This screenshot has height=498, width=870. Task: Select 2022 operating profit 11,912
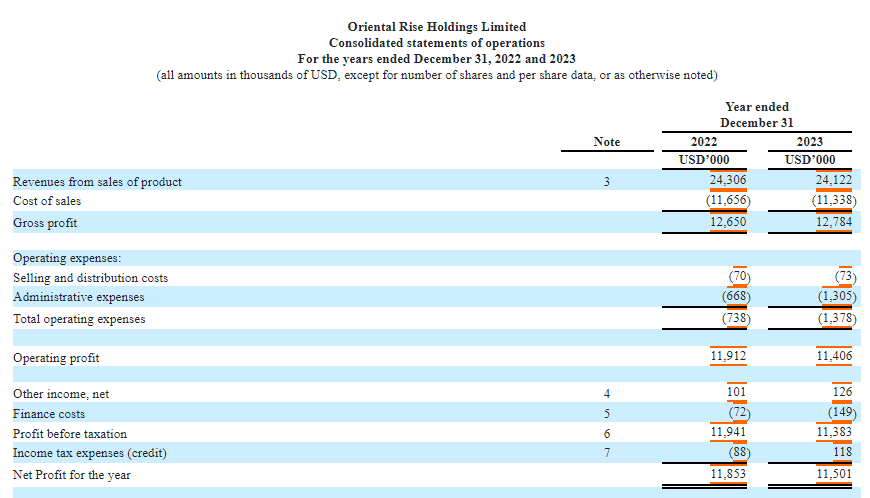pos(728,355)
